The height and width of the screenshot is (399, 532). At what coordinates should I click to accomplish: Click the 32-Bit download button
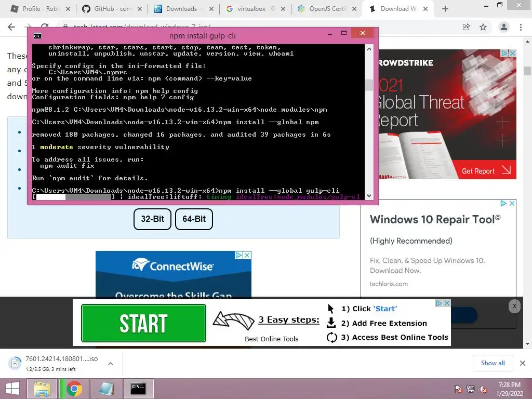click(152, 219)
